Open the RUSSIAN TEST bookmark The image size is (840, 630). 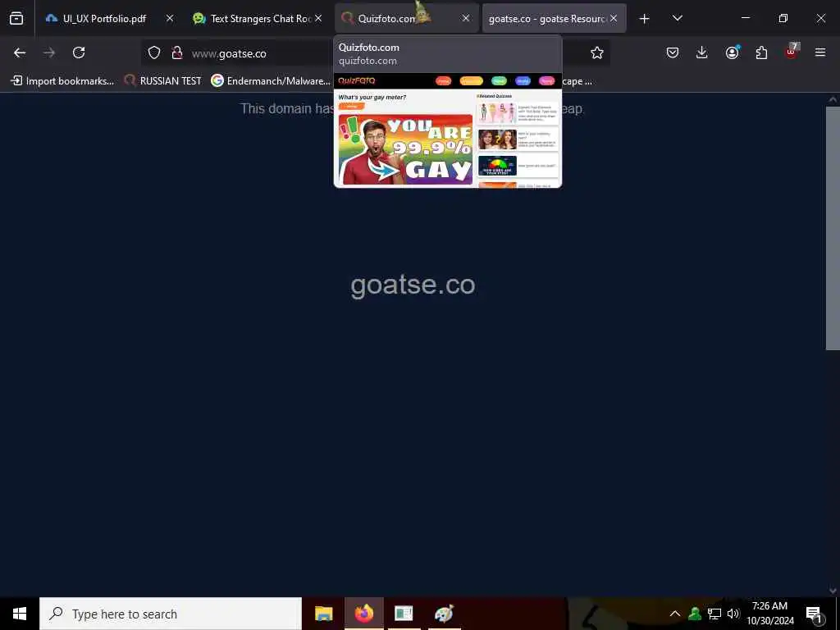tap(163, 81)
